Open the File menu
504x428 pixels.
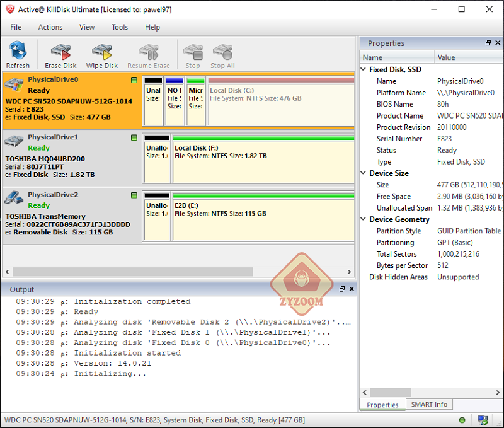pos(16,27)
